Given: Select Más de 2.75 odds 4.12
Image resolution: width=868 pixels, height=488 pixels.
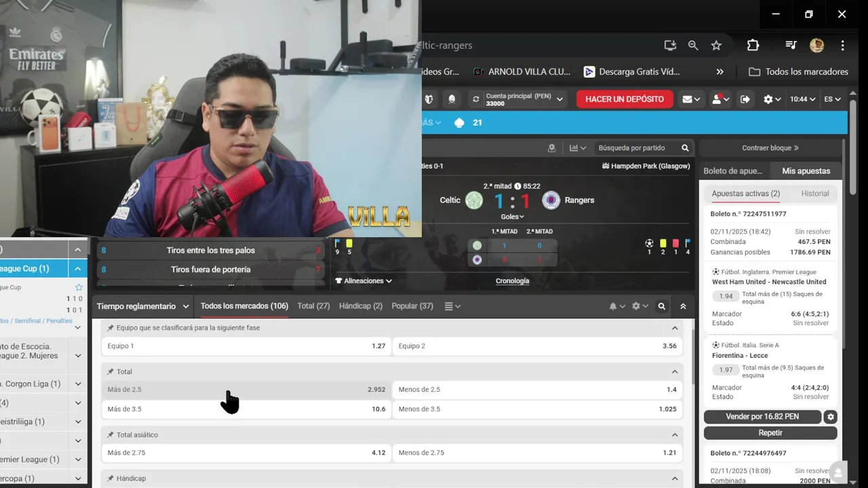Looking at the screenshot, I should 246,453.
